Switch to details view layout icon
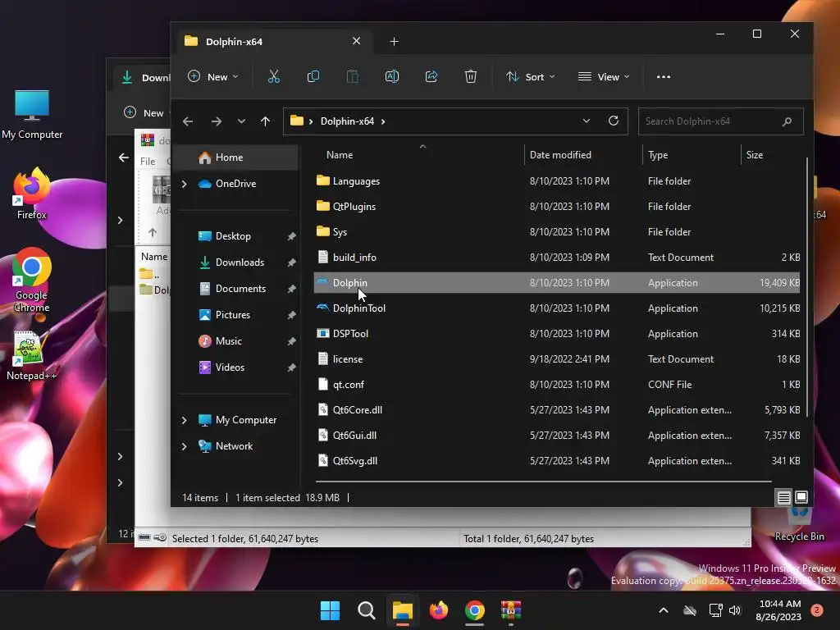Image resolution: width=840 pixels, height=630 pixels. pos(783,498)
